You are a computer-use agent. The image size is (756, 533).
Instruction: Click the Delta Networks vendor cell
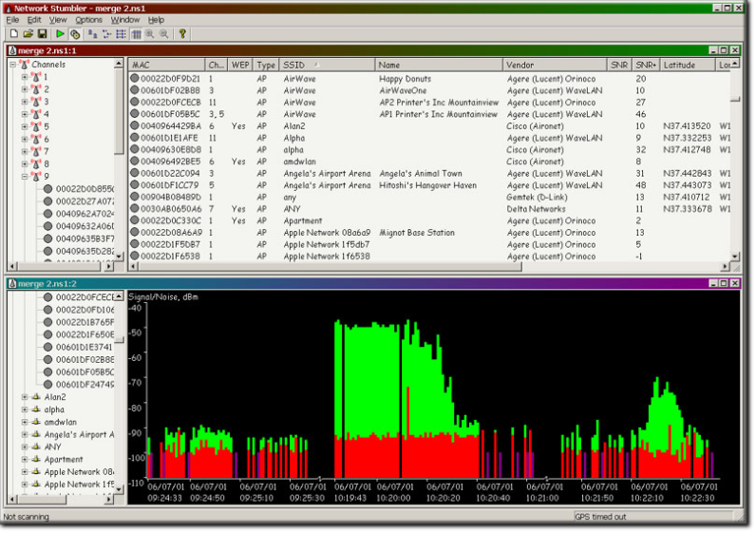tap(536, 209)
